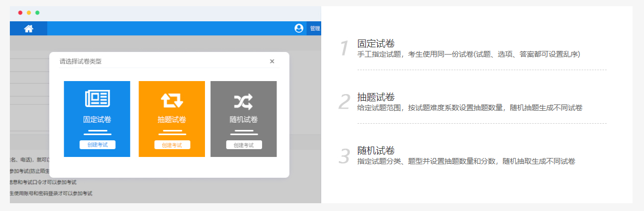Select the 固定试卷 heading in the right list

[x=376, y=44]
